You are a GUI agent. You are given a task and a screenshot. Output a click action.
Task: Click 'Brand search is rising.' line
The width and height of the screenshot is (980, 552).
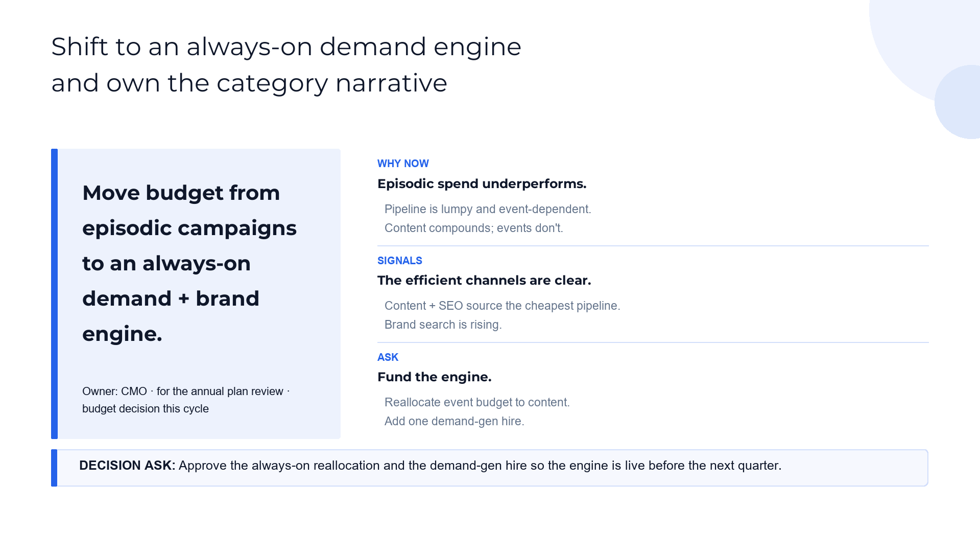[443, 325]
